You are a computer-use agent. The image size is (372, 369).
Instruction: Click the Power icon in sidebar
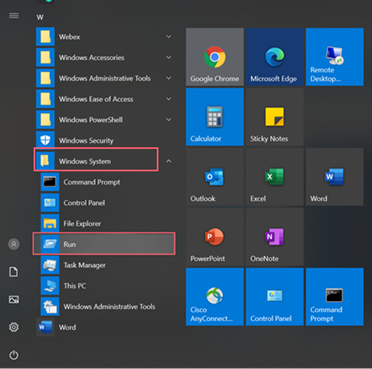click(x=14, y=355)
